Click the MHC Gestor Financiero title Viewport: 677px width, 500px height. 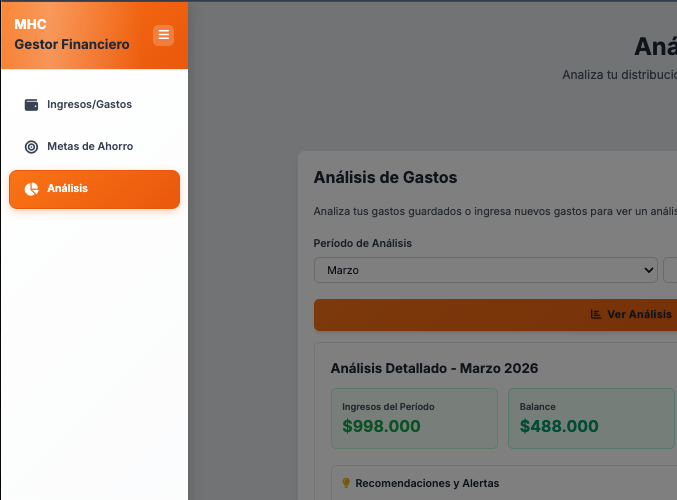[72, 34]
